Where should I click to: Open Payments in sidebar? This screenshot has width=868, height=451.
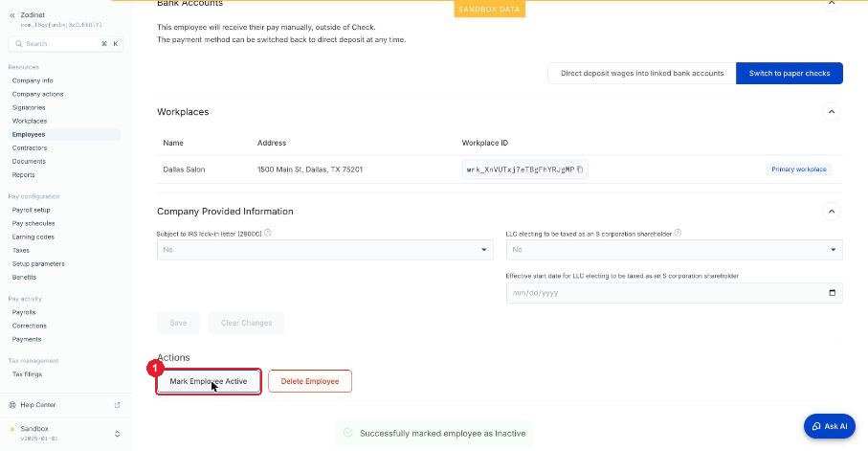(27, 339)
